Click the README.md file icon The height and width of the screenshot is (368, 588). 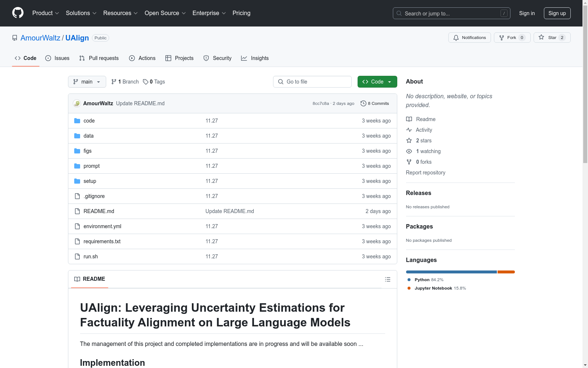[77, 211]
